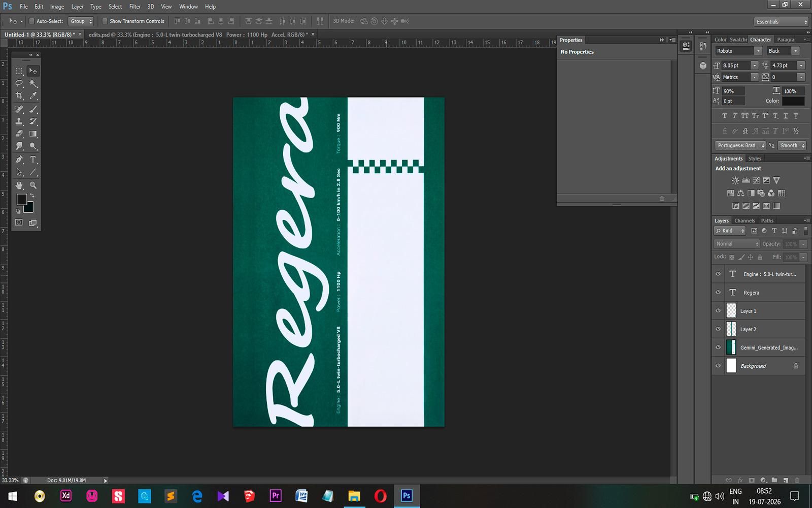Click the vertical scale 90% field
The image size is (812, 508).
click(x=733, y=91)
